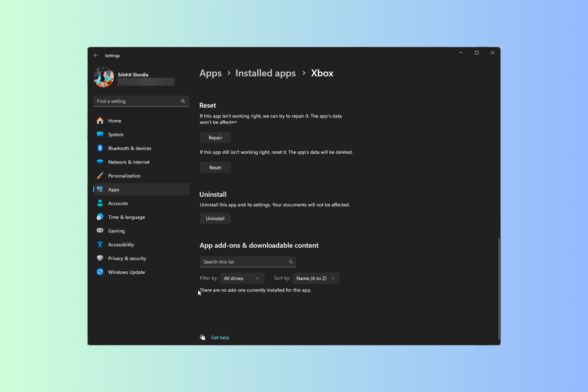Select the System monitor icon

(100, 134)
